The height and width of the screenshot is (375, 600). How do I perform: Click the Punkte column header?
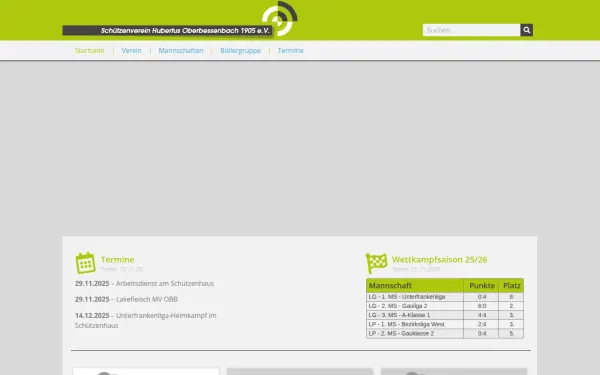pos(482,285)
